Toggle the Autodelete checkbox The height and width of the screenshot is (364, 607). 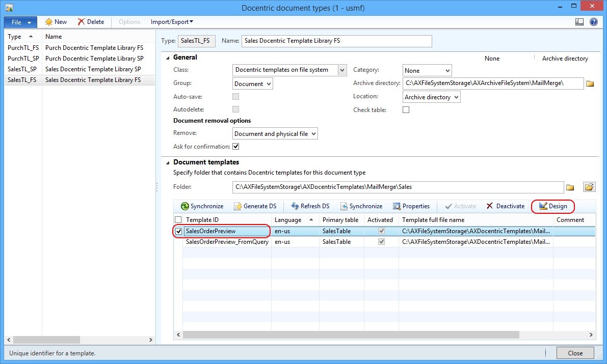click(x=236, y=109)
